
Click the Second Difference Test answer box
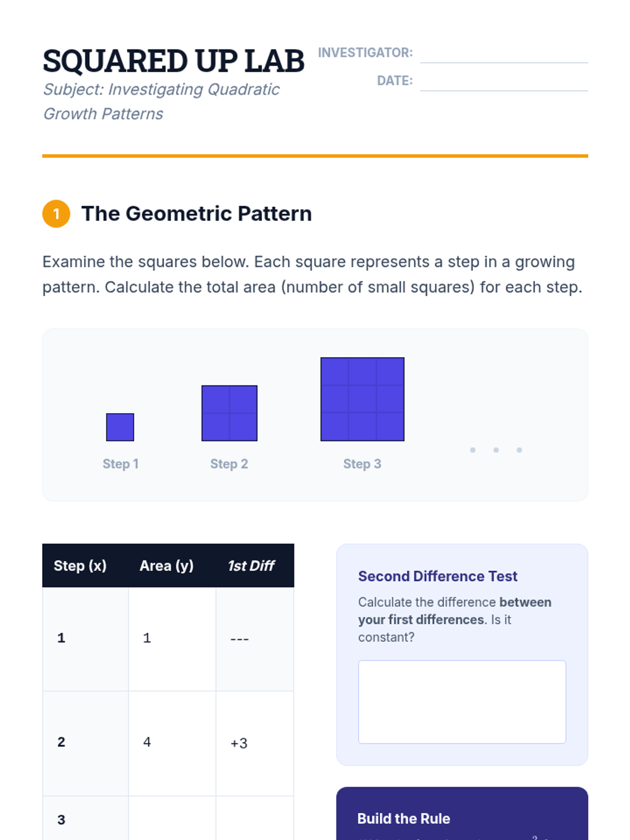(462, 701)
